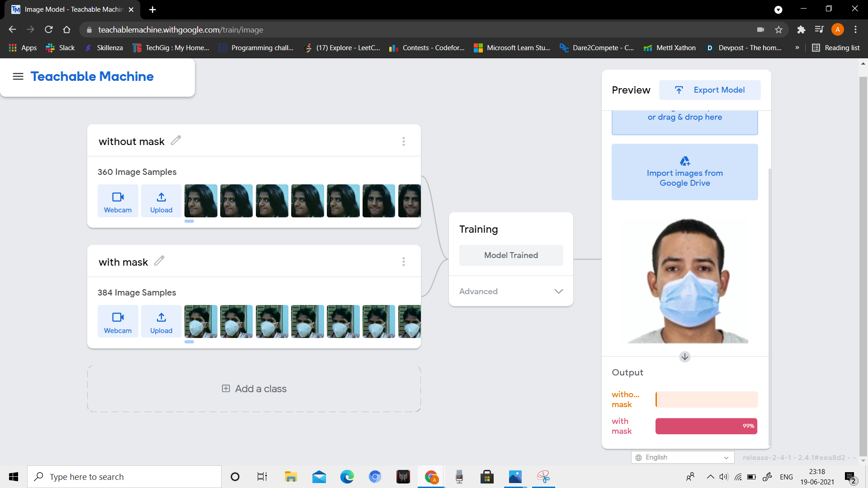Open with mask class options menu
Image resolution: width=868 pixels, height=488 pixels.
(x=403, y=262)
